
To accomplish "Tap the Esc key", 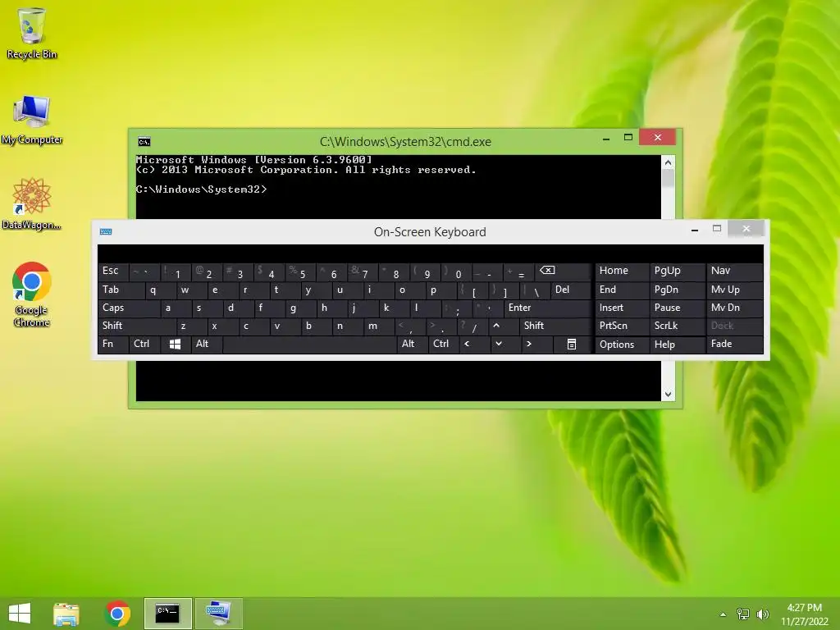I will tap(113, 271).
